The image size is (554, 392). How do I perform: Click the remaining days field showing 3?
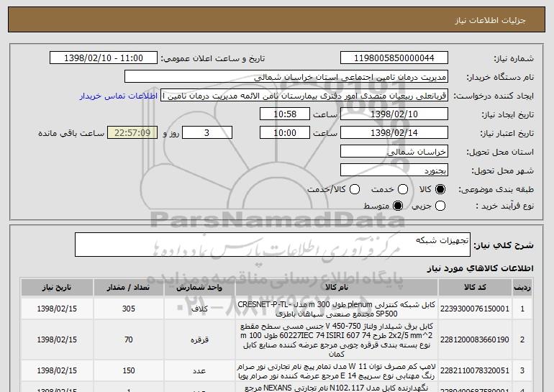coord(207,133)
